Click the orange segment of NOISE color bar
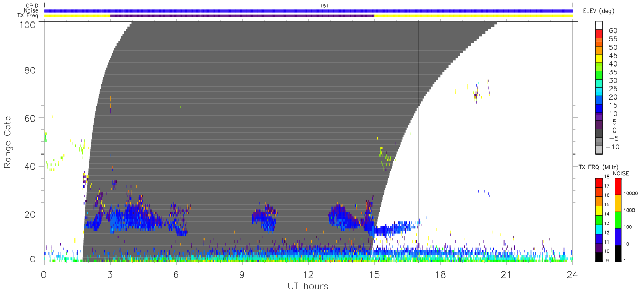Screen dimensions: 644x297 coord(618,203)
